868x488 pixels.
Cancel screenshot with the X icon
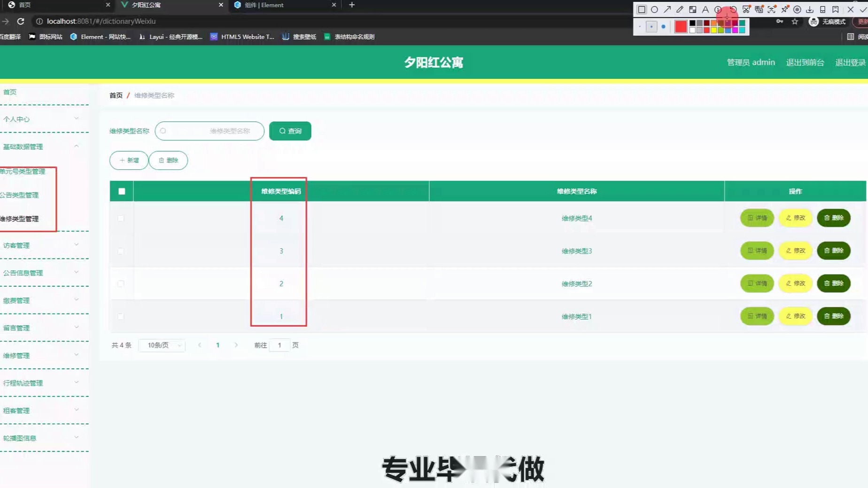[850, 9]
